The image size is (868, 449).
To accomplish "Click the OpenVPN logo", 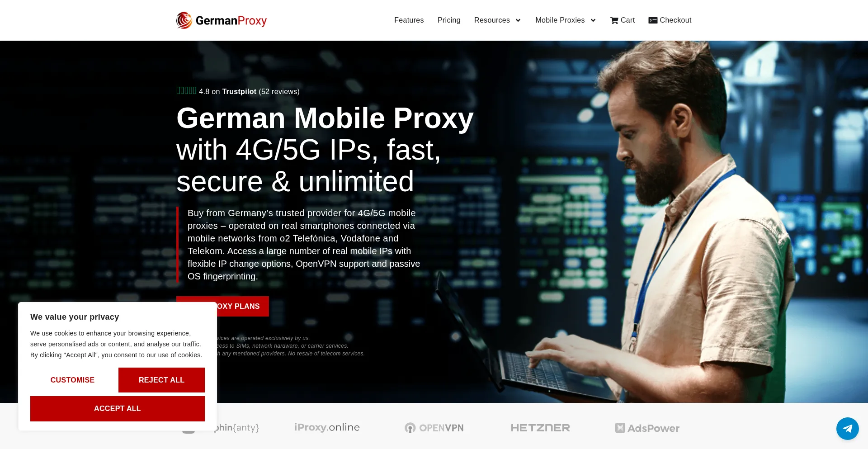I will 434,428.
